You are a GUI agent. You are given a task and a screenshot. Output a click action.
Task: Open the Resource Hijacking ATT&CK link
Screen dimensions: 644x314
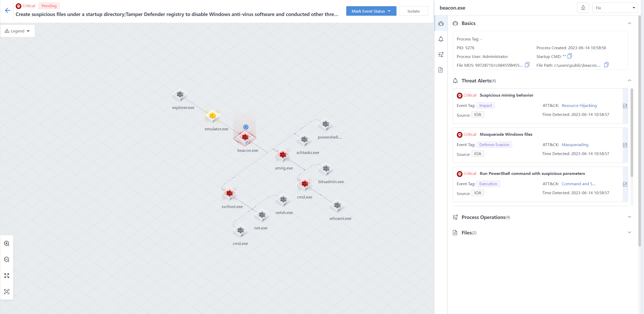pyautogui.click(x=579, y=106)
